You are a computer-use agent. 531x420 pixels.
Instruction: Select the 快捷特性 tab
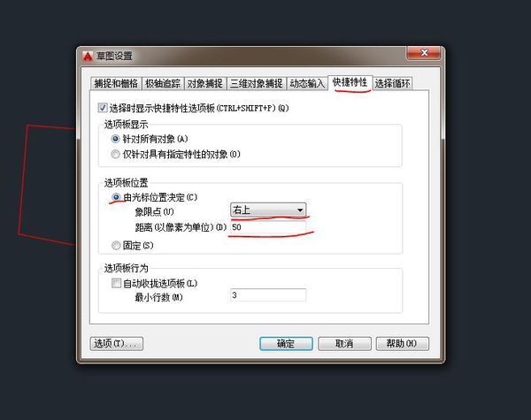pyautogui.click(x=350, y=82)
